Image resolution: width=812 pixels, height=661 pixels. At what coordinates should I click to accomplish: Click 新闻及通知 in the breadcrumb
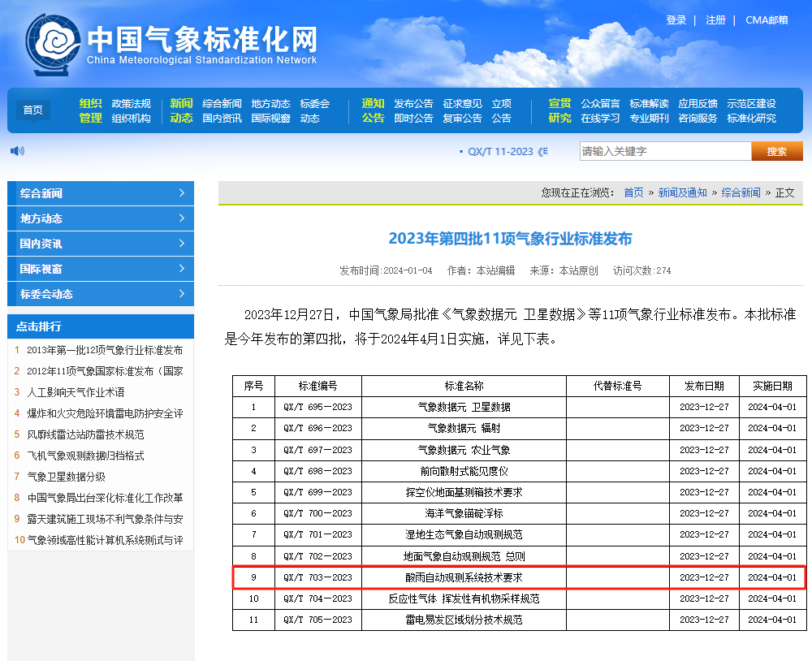coord(682,192)
